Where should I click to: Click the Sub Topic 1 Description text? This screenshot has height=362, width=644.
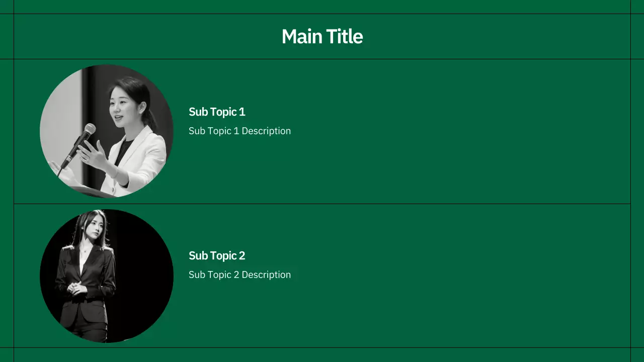[x=239, y=131]
